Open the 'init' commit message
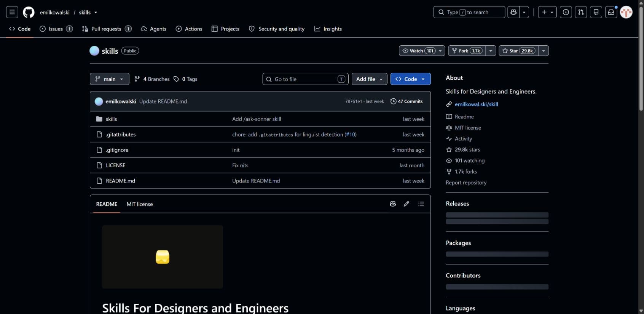 tap(236, 150)
